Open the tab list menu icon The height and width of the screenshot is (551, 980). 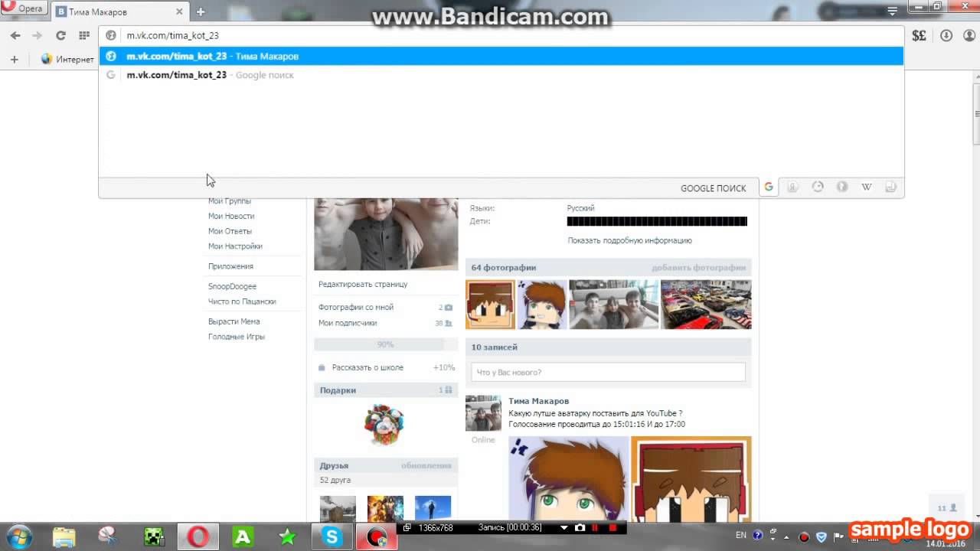893,11
